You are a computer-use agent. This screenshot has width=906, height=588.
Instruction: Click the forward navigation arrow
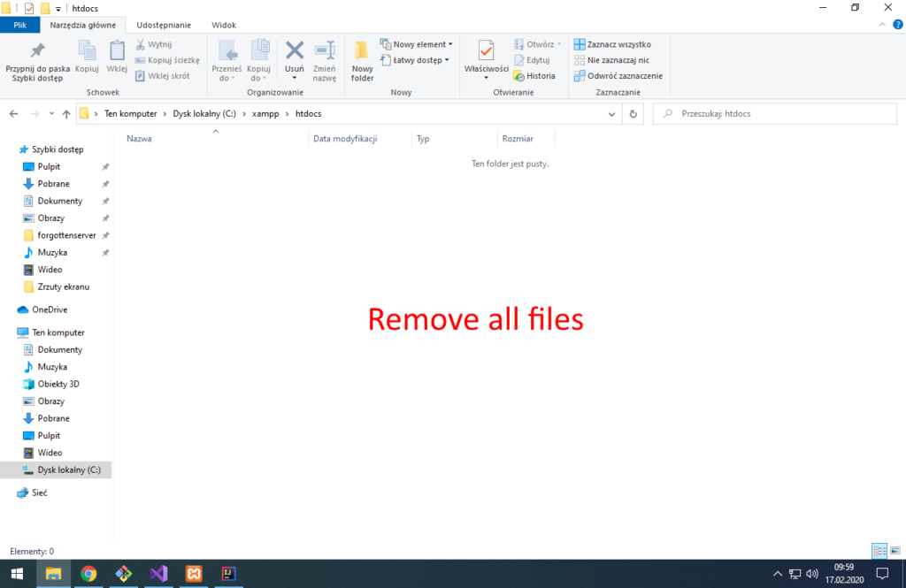[x=35, y=114]
